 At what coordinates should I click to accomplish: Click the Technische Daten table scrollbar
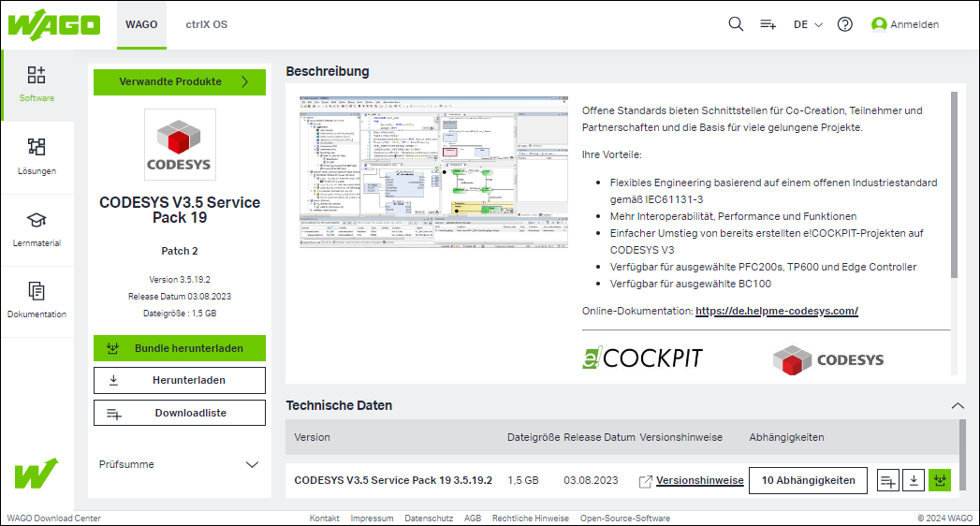tap(962, 456)
